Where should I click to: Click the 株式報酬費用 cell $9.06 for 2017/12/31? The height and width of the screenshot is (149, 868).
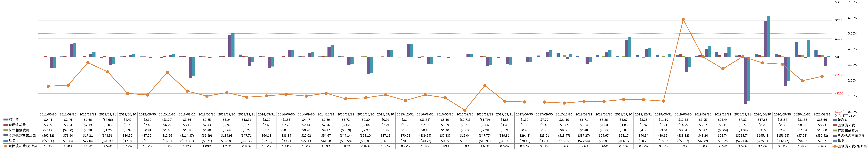pyautogui.click(x=564, y=130)
